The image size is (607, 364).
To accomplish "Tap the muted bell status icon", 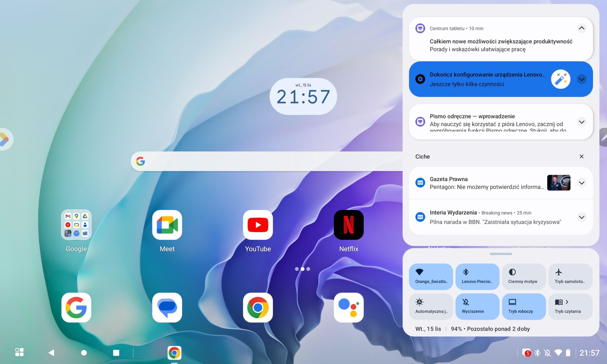I will click(548, 353).
